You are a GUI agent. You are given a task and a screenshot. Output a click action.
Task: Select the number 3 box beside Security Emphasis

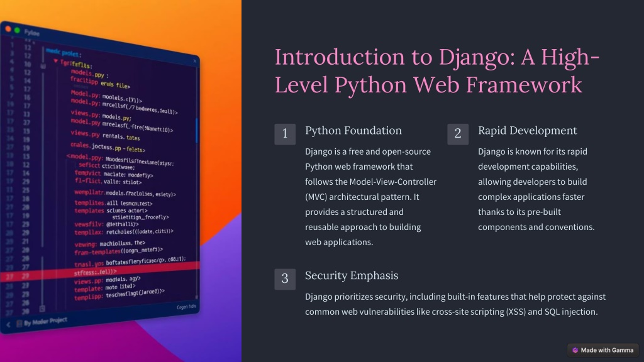[285, 279]
